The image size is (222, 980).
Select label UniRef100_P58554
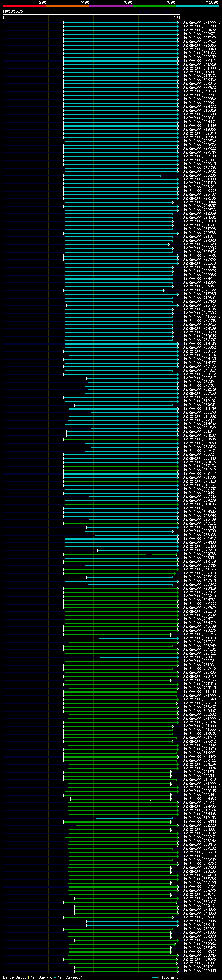coord(199,558)
